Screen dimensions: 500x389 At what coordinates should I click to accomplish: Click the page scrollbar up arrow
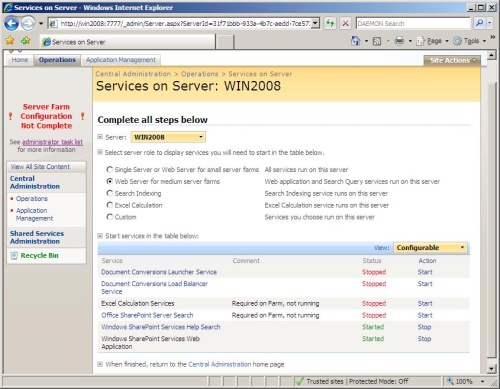click(491, 55)
